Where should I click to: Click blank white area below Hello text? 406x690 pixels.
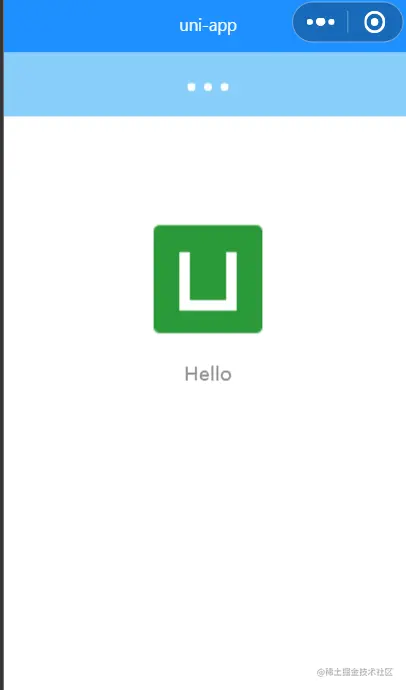point(205,506)
